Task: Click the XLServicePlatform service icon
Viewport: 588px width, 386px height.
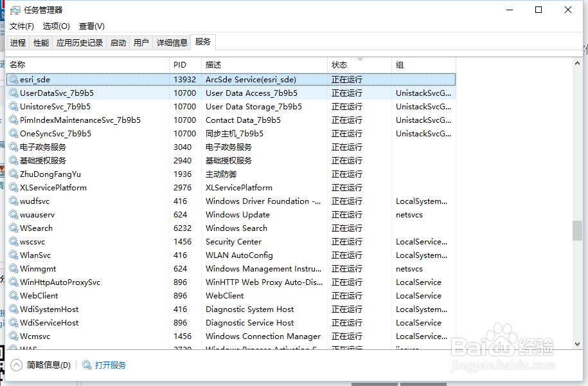Action: point(12,187)
